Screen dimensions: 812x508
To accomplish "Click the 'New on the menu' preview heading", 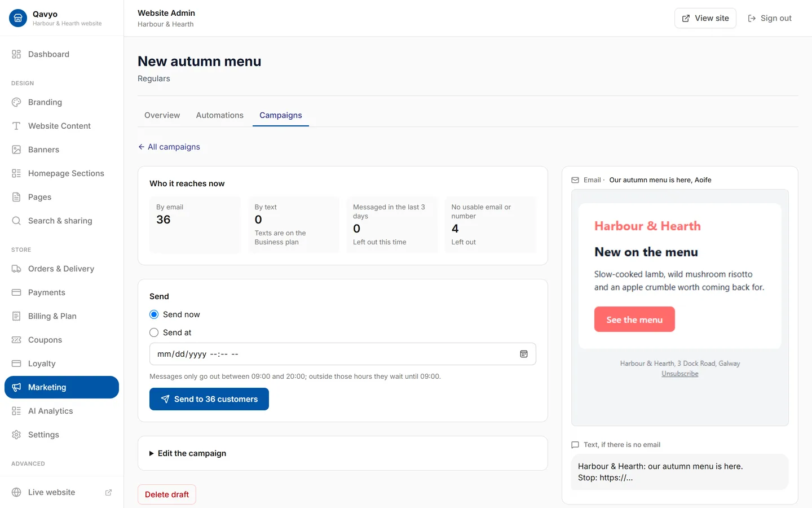I will click(646, 252).
